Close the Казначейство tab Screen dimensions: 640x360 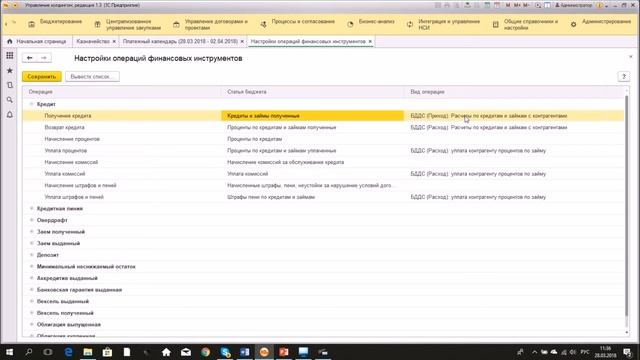click(114, 41)
